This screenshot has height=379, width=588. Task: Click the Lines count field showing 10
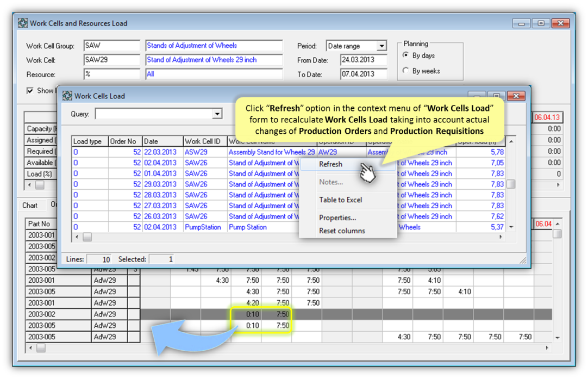[x=99, y=259]
